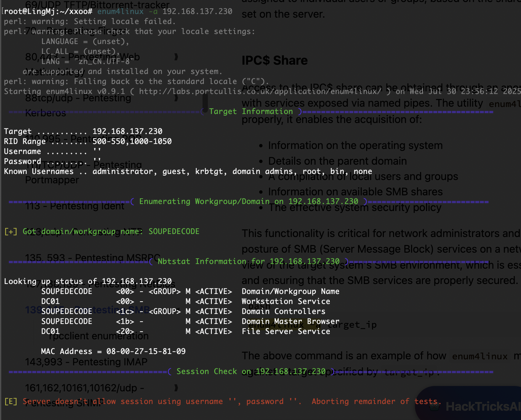Viewport: 521px width, 420px height.
Task: Select rpcclient enumeration sidebar entry
Action: click(x=98, y=336)
